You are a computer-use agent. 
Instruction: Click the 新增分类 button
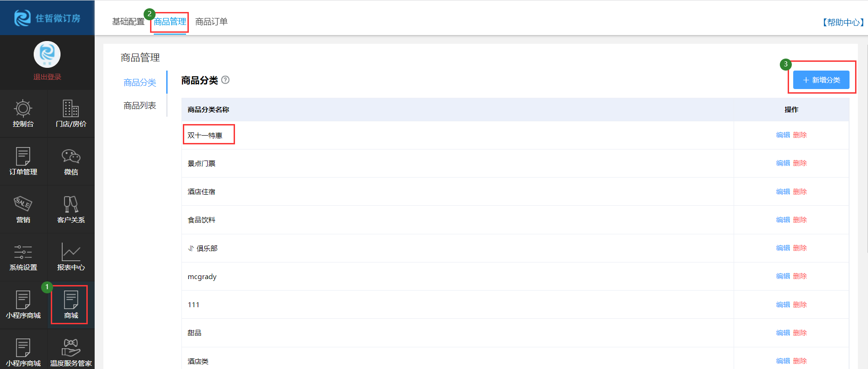(x=821, y=80)
